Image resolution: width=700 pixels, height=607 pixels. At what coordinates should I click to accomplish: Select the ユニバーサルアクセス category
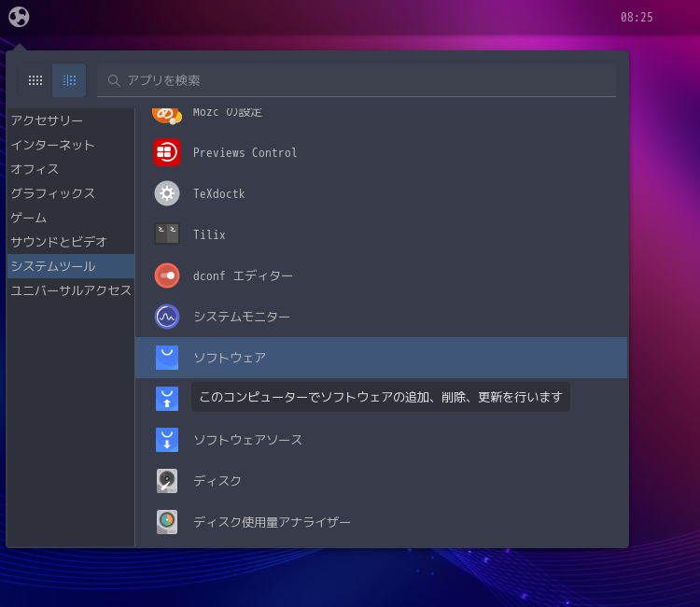click(71, 290)
